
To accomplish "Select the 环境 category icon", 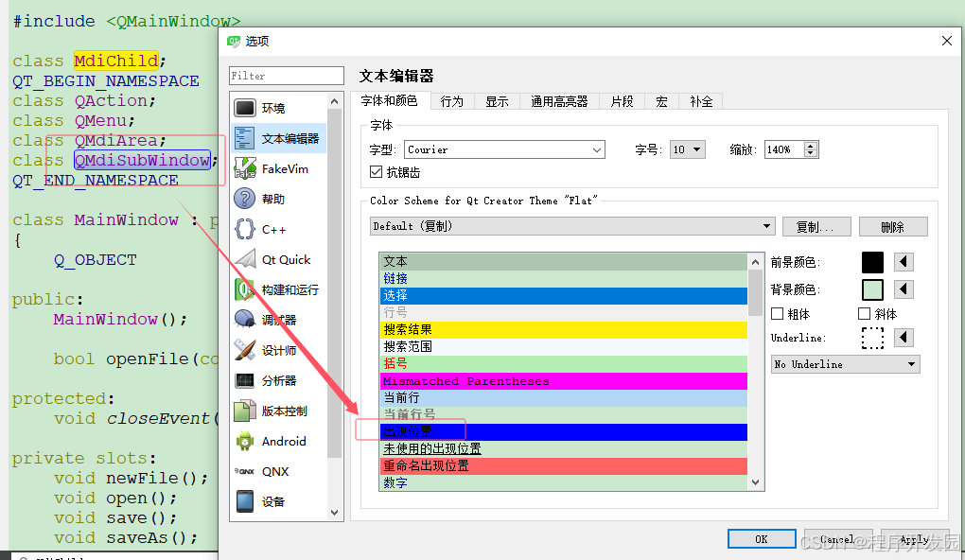I will (x=245, y=108).
